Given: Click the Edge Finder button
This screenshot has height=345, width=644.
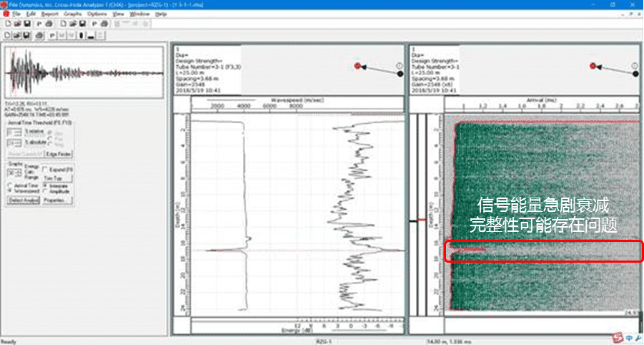Looking at the screenshot, I should point(59,153).
